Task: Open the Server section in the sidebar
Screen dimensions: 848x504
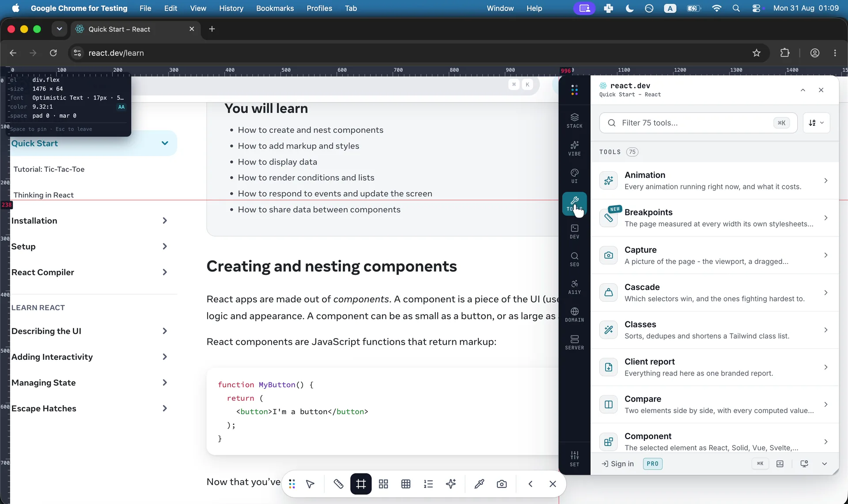Action: (574, 343)
